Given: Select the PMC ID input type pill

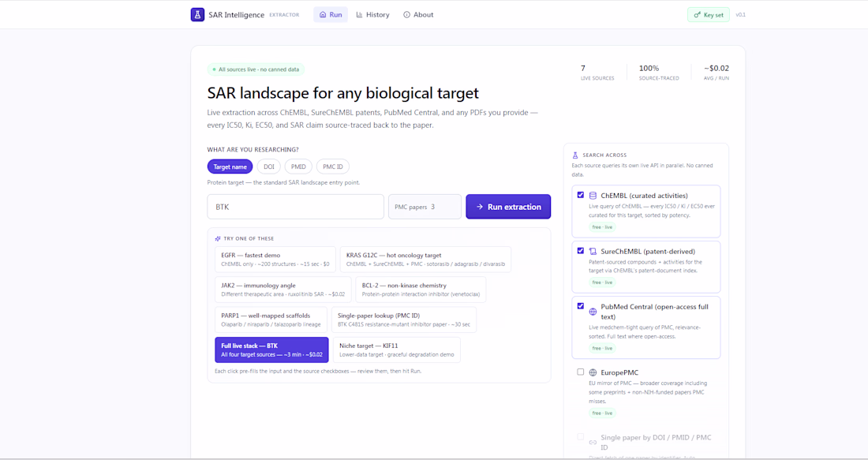Looking at the screenshot, I should 333,166.
